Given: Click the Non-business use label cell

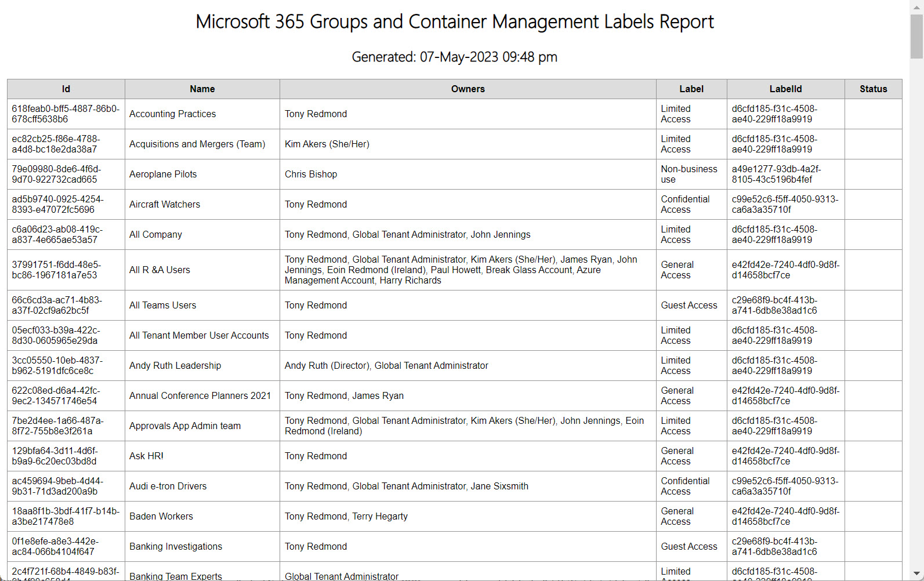Looking at the screenshot, I should coord(691,174).
